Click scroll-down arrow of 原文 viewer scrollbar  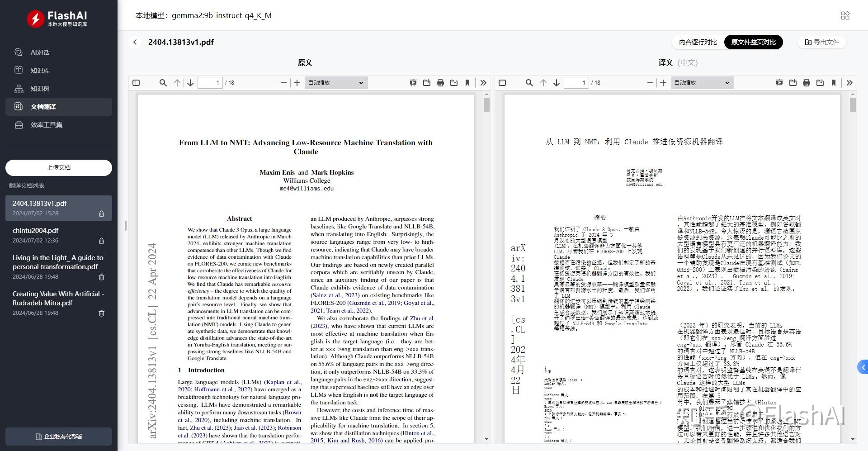[x=486, y=439]
